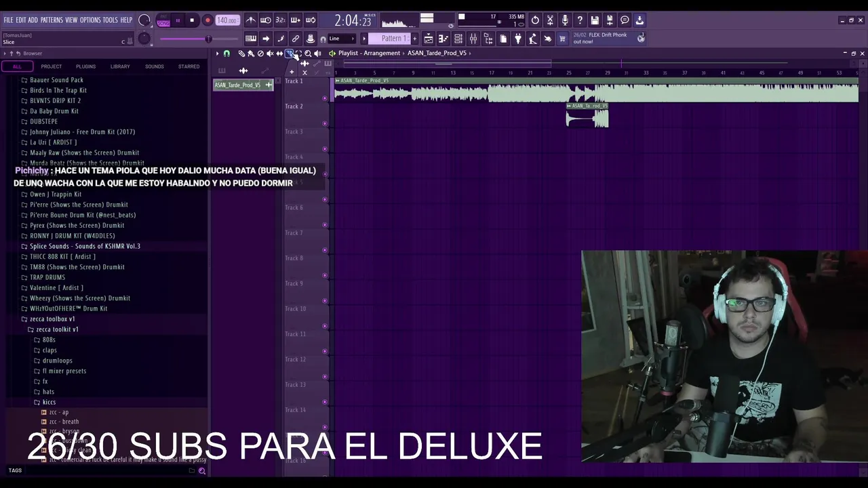The width and height of the screenshot is (868, 488).
Task: Click the song position slider handle
Action: click(208, 39)
